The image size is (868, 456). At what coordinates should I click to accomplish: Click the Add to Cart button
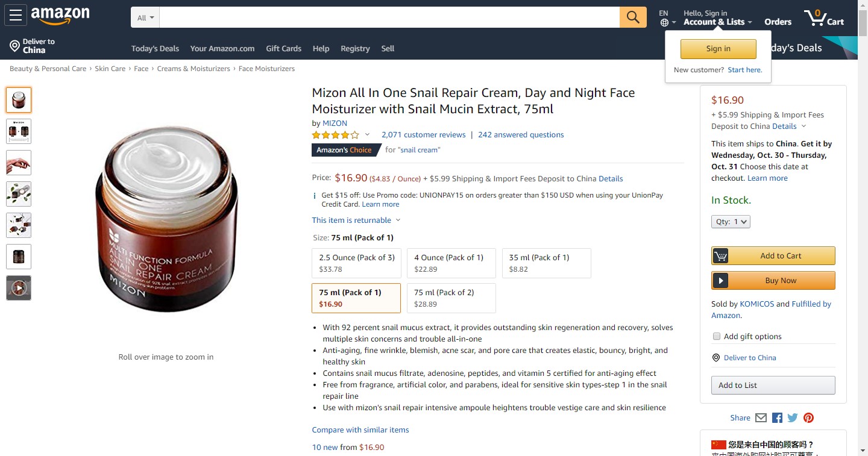click(x=773, y=256)
